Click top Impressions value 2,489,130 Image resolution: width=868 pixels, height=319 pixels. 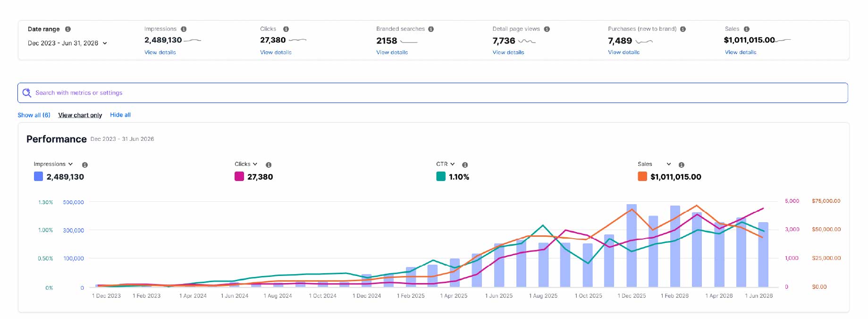tap(163, 40)
